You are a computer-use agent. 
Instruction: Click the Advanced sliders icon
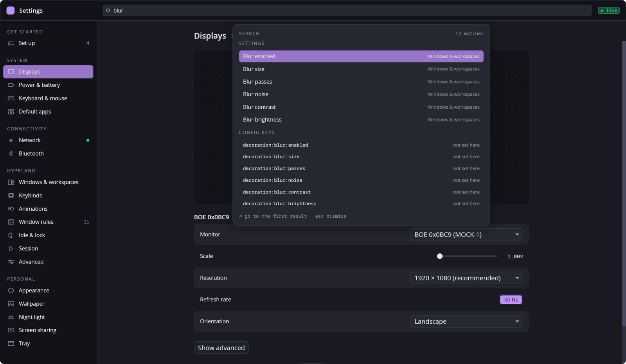pos(11,262)
